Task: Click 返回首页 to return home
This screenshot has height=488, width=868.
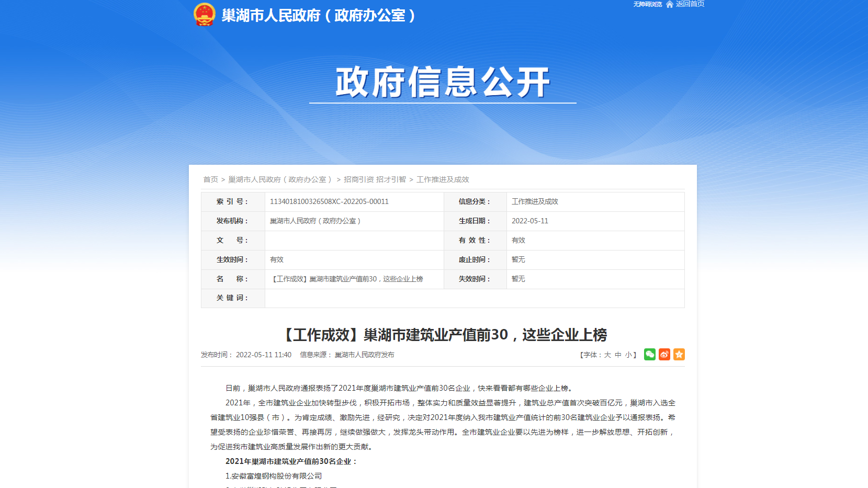Action: [x=690, y=4]
